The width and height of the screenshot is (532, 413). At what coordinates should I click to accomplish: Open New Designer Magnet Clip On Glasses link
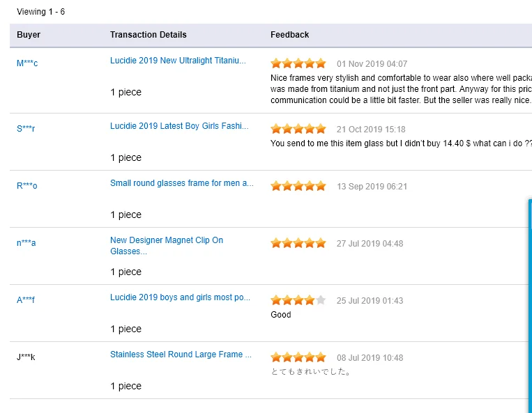[x=167, y=246]
